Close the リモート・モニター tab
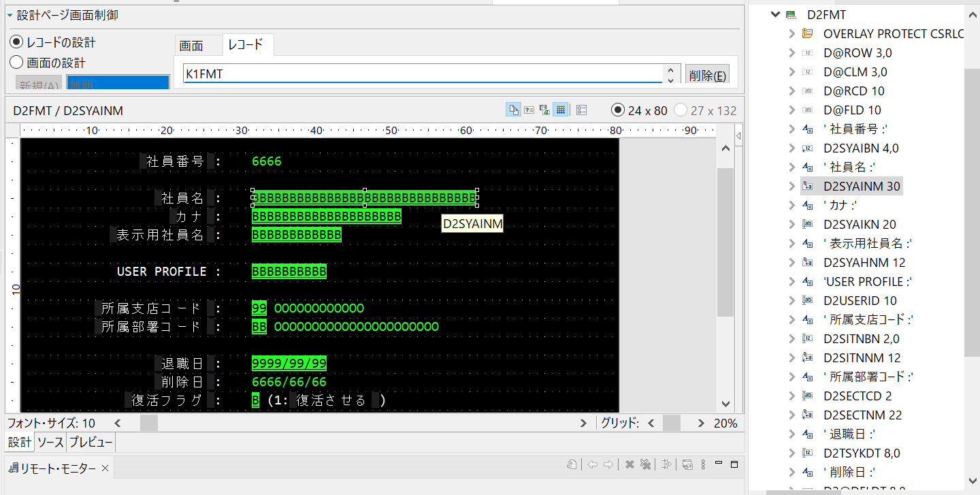The width and height of the screenshot is (980, 495). click(x=105, y=468)
